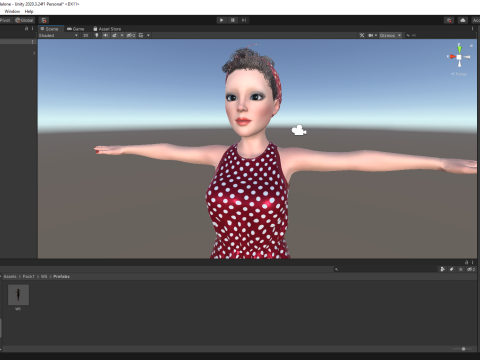
Task: Open the Shaded draw mode dropdown
Action: 58,35
